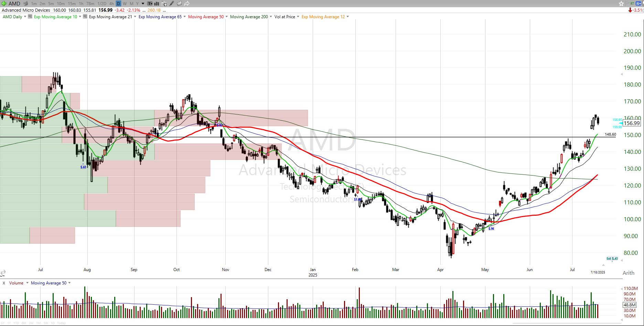Image resolution: width=644 pixels, height=326 pixels.
Task: Close volume pane with the X
Action: 4,283
